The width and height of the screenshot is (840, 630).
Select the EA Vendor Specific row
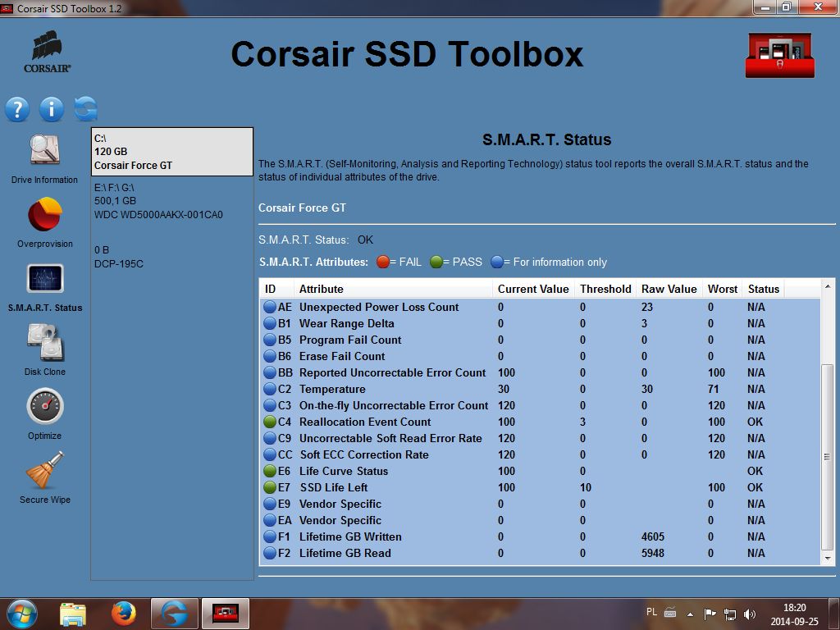(540, 520)
